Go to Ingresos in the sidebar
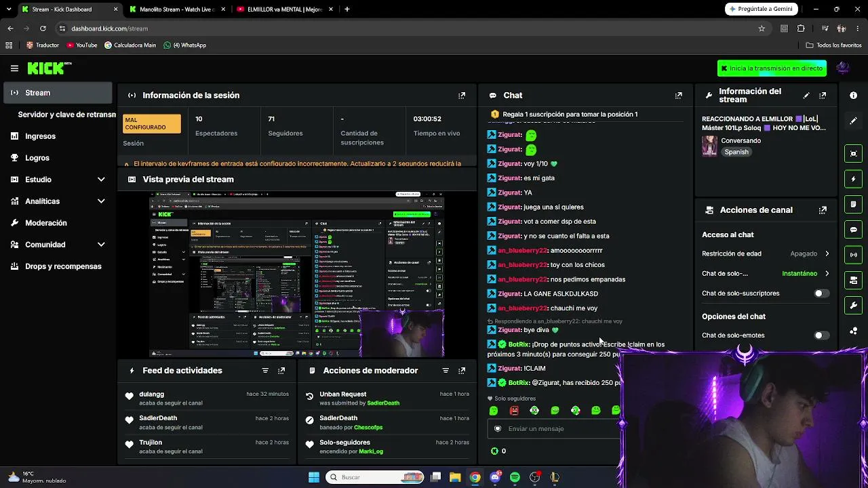868x488 pixels. pos(58,136)
